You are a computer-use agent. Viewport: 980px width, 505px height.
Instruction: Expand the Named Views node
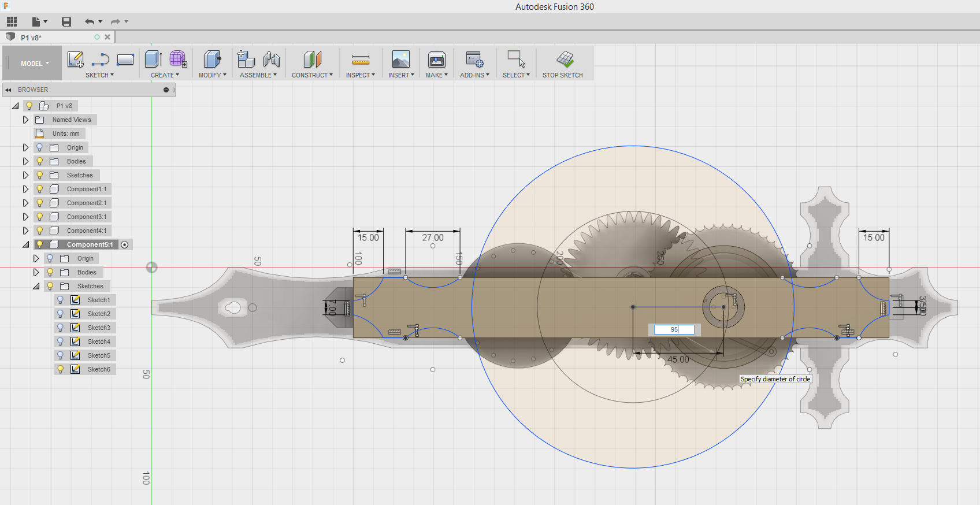[25, 120]
